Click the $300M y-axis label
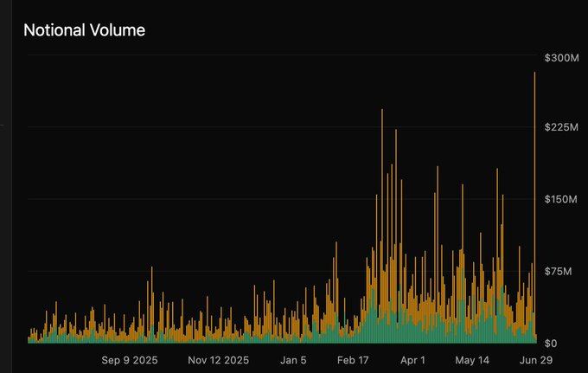588x373 pixels. (x=562, y=58)
